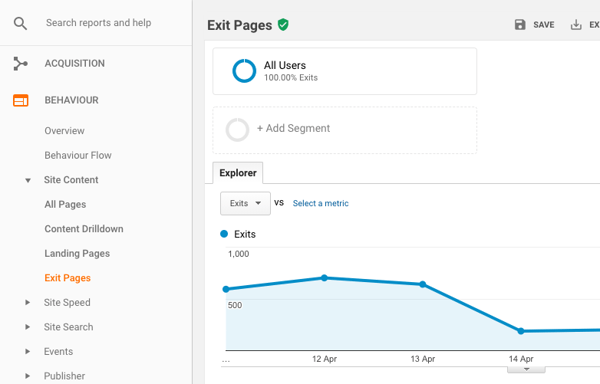Screen dimensions: 600x384
Task: Click the green verified shield icon
Action: pos(283,25)
